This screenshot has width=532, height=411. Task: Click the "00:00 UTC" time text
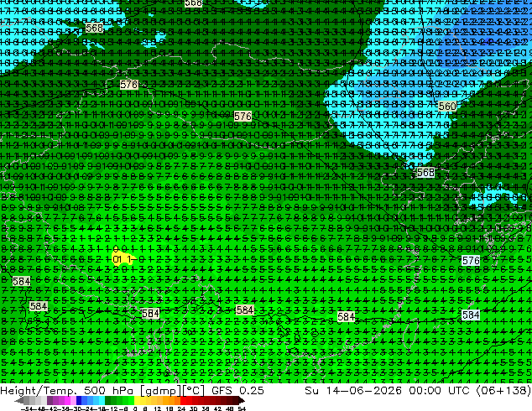(441, 390)
